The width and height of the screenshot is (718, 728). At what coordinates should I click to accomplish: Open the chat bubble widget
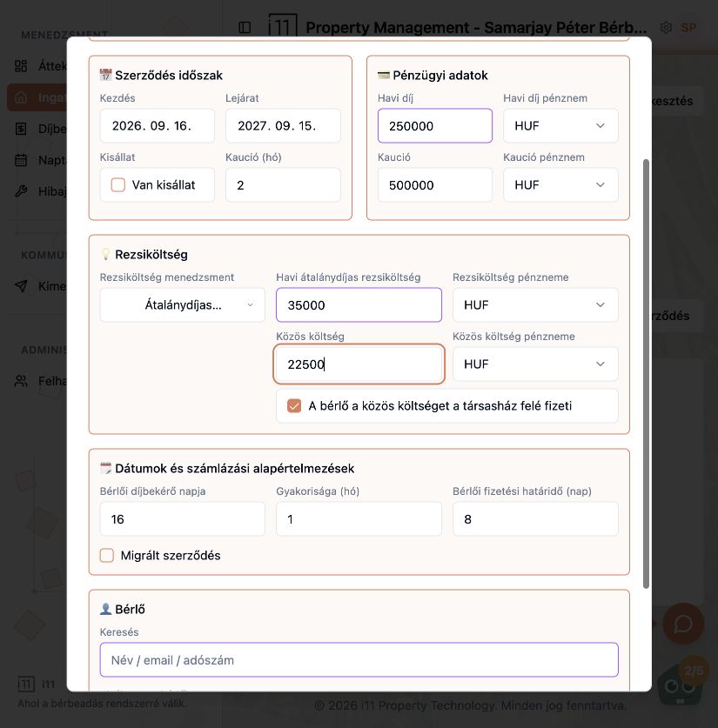coord(683,624)
